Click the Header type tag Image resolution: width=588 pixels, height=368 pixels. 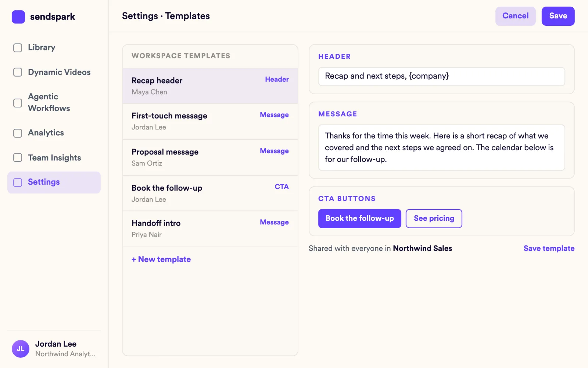coord(277,79)
